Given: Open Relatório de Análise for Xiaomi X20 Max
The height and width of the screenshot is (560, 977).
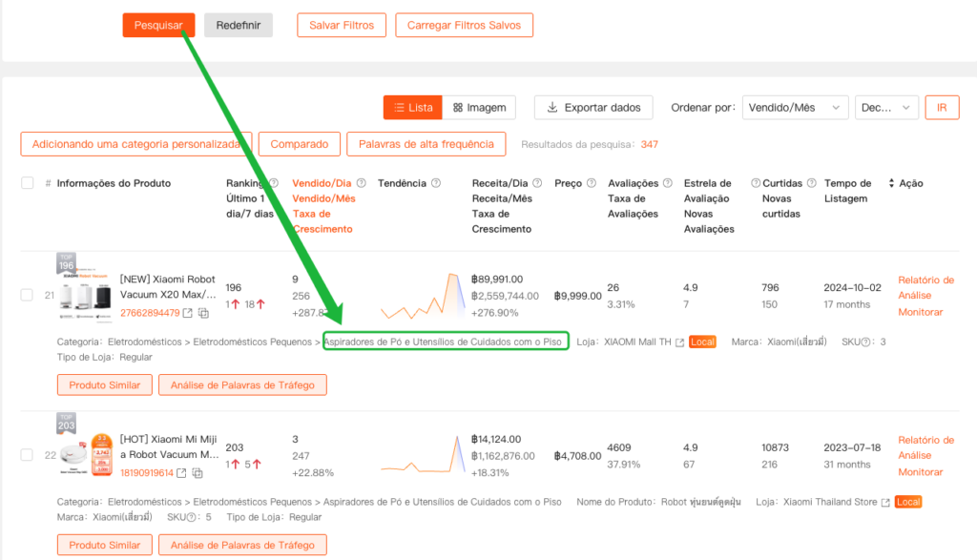Looking at the screenshot, I should (925, 288).
